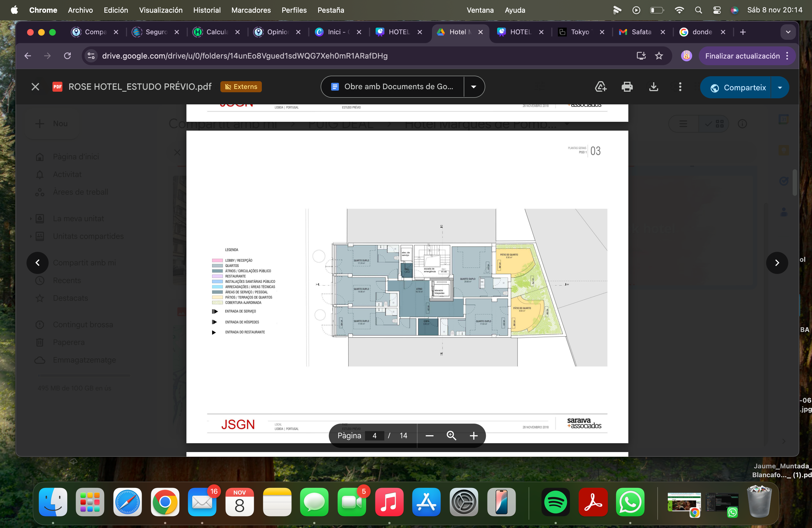Viewport: 812px width, 528px height.
Task: Switch to the Tokyo tab
Action: [579, 32]
